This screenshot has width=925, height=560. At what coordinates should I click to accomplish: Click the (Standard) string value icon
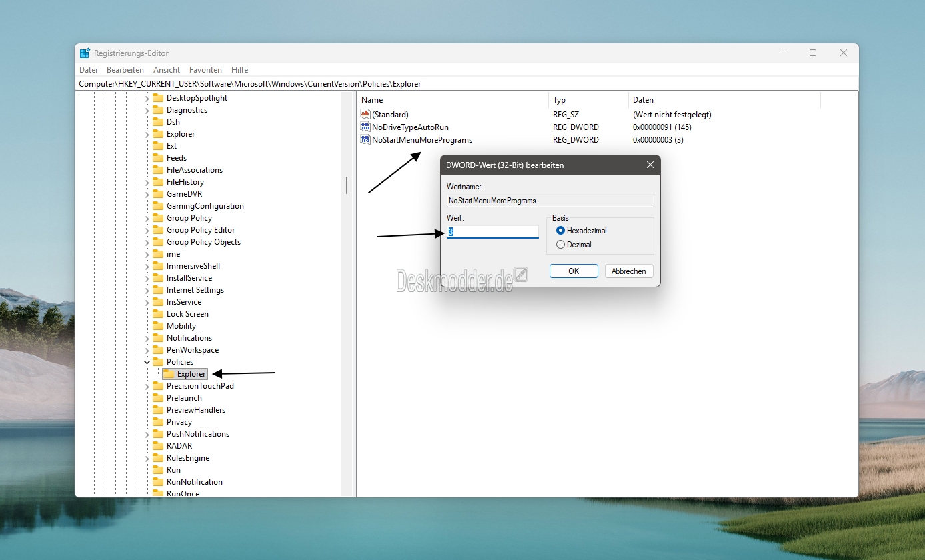coord(365,115)
